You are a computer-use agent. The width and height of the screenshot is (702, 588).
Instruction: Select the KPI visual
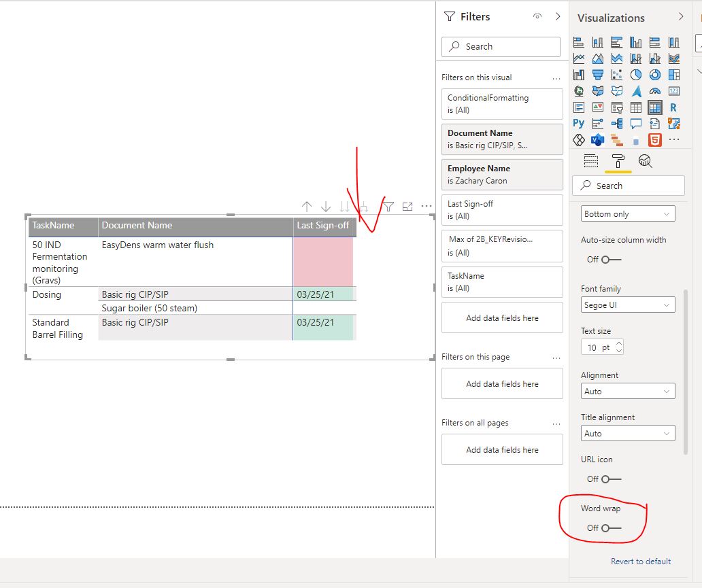pyautogui.click(x=598, y=107)
